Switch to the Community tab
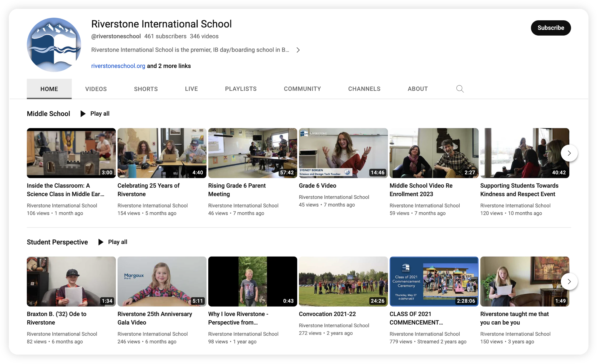The height and width of the screenshot is (364, 597). 302,89
